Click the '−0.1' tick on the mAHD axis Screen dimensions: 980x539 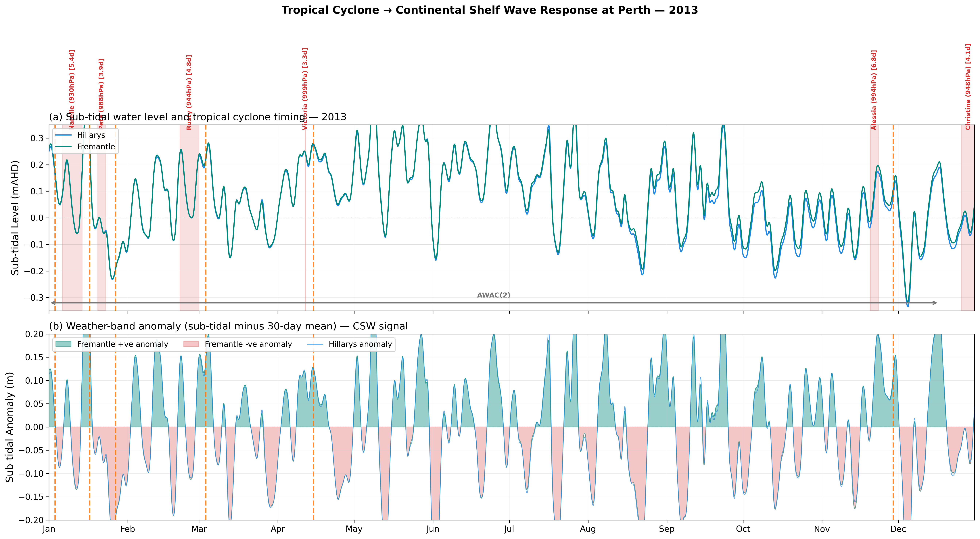point(34,244)
